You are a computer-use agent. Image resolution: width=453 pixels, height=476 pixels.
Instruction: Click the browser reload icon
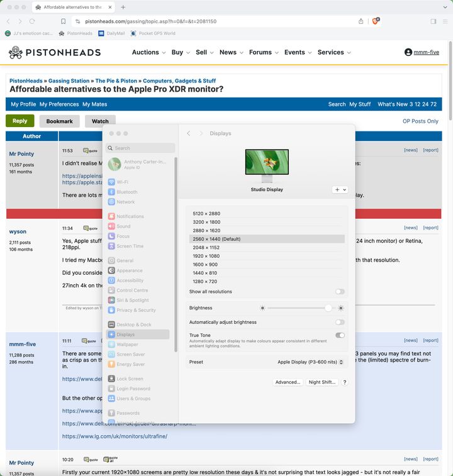pos(32,21)
